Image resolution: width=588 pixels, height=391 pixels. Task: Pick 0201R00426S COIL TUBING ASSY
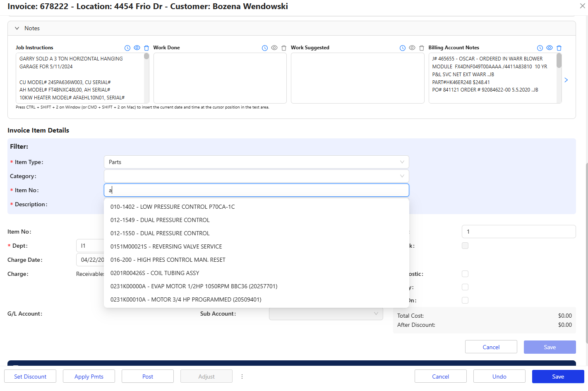point(257,273)
